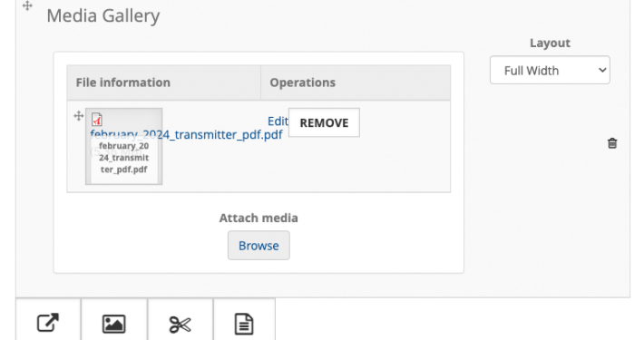Click the Attach media label
The width and height of the screenshot is (644, 340).
pos(259,218)
